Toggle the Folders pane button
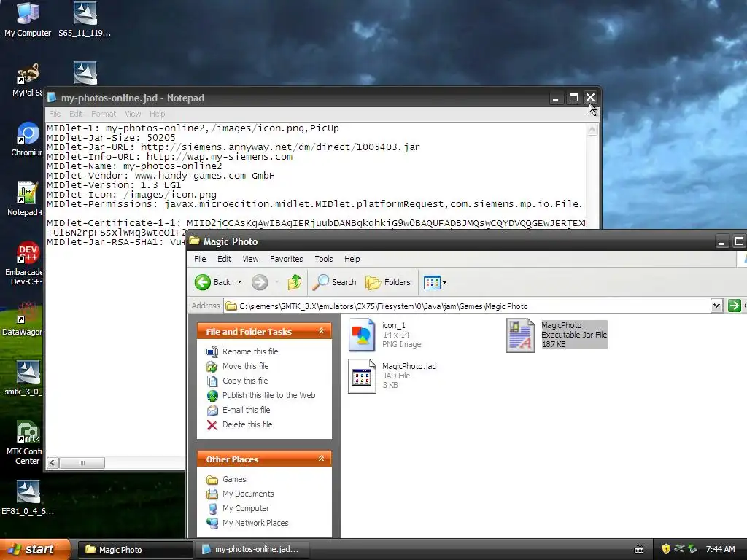Image resolution: width=747 pixels, height=560 pixels. click(388, 282)
